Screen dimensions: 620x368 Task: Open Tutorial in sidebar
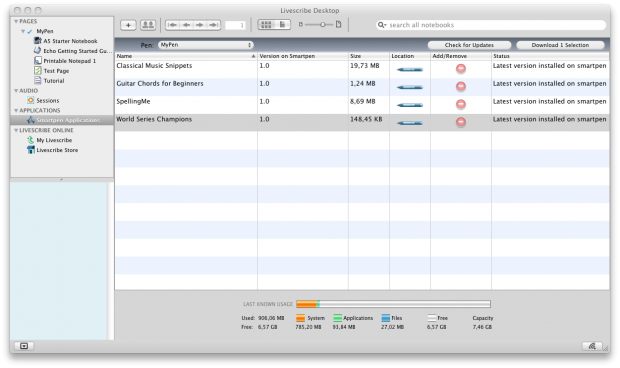[x=49, y=81]
